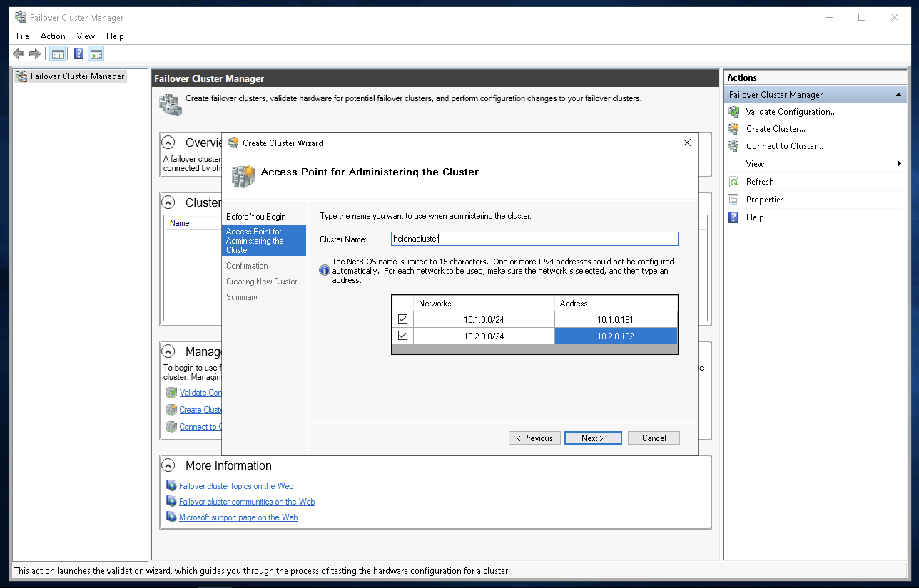Click the Properties icon in Actions pane

pos(734,199)
